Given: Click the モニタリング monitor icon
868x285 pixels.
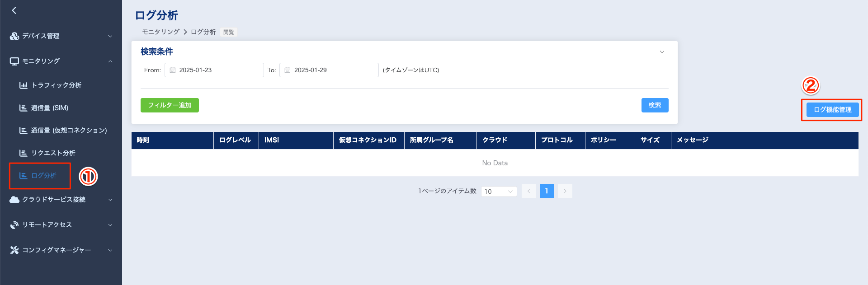Looking at the screenshot, I should point(14,61).
